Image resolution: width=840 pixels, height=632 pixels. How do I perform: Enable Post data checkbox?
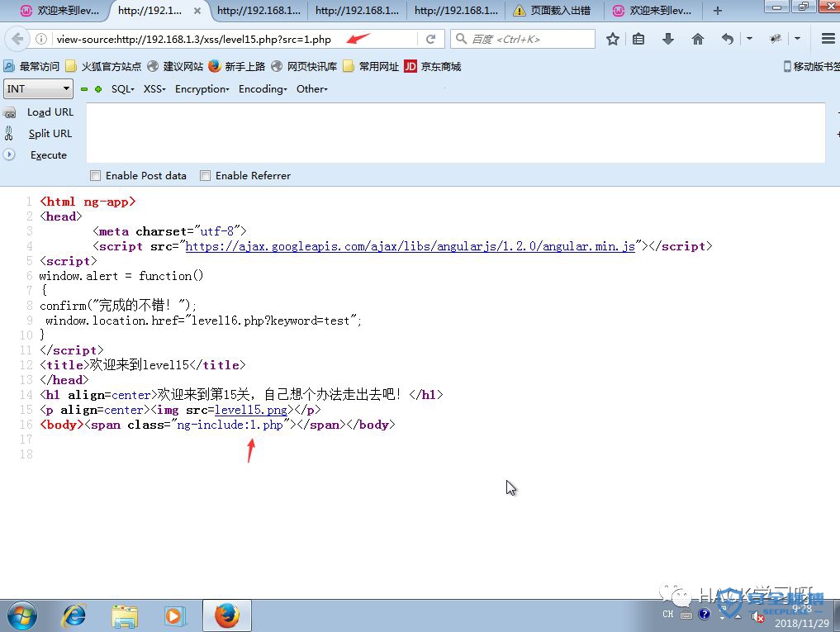click(x=96, y=175)
